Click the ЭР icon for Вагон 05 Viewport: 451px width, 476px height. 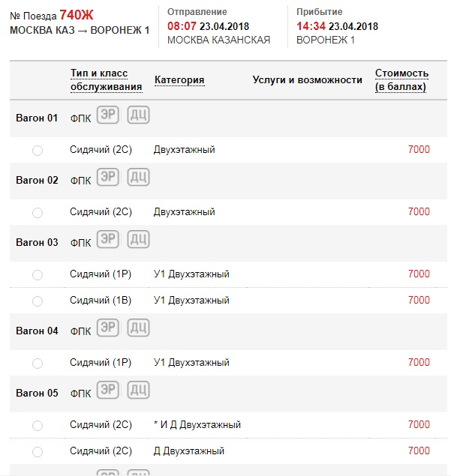click(x=109, y=391)
